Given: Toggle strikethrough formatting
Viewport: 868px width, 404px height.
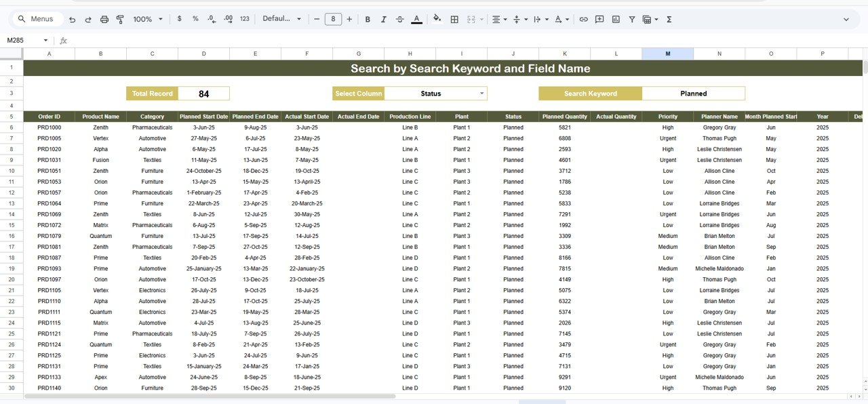Looking at the screenshot, I should [x=400, y=19].
